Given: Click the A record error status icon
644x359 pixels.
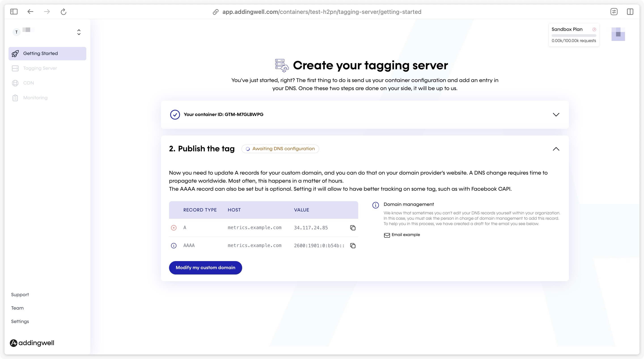Looking at the screenshot, I should [174, 228].
